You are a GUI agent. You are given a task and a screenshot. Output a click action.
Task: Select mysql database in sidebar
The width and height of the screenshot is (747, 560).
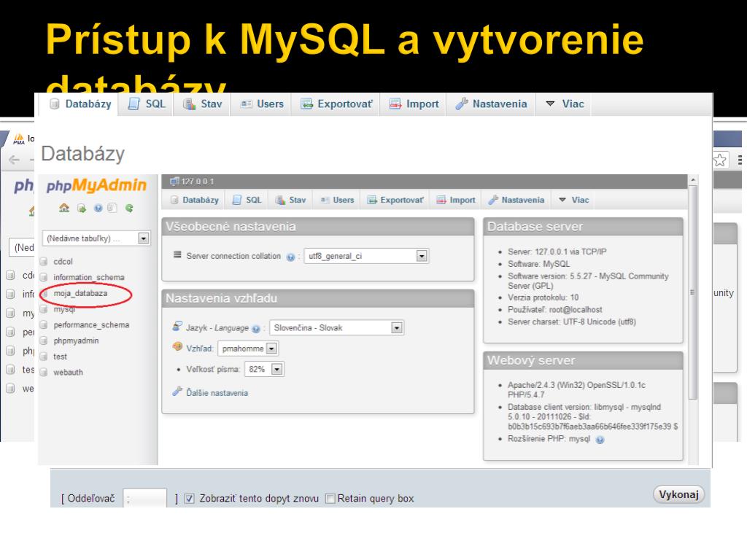coord(64,309)
